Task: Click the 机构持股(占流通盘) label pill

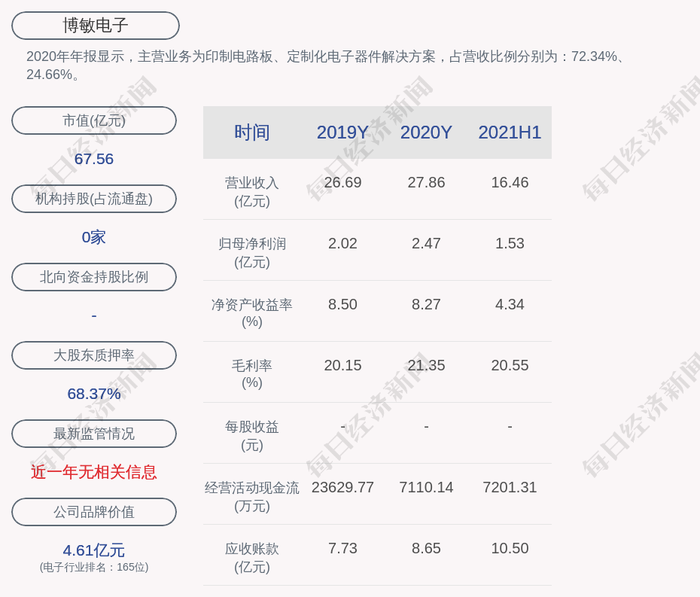Action: point(94,199)
